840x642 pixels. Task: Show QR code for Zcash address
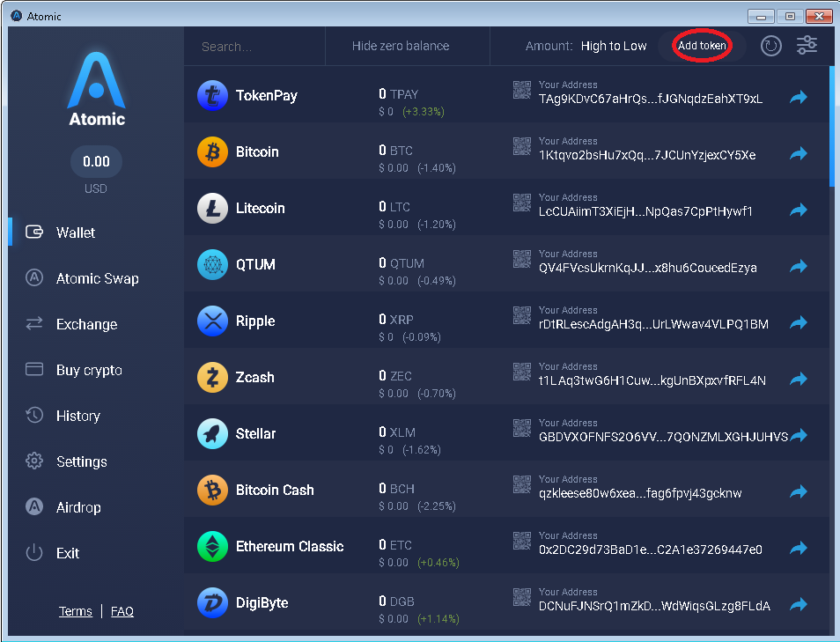point(522,372)
